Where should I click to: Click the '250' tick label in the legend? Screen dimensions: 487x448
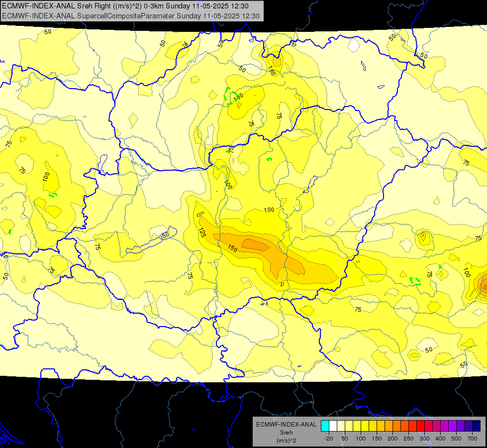click(x=408, y=439)
